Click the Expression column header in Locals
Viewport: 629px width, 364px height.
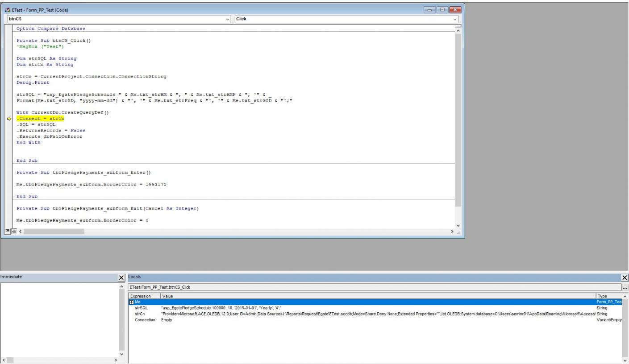pos(145,296)
